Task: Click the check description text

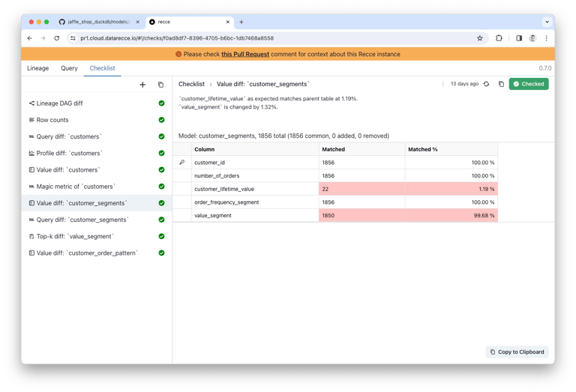Action: click(268, 103)
